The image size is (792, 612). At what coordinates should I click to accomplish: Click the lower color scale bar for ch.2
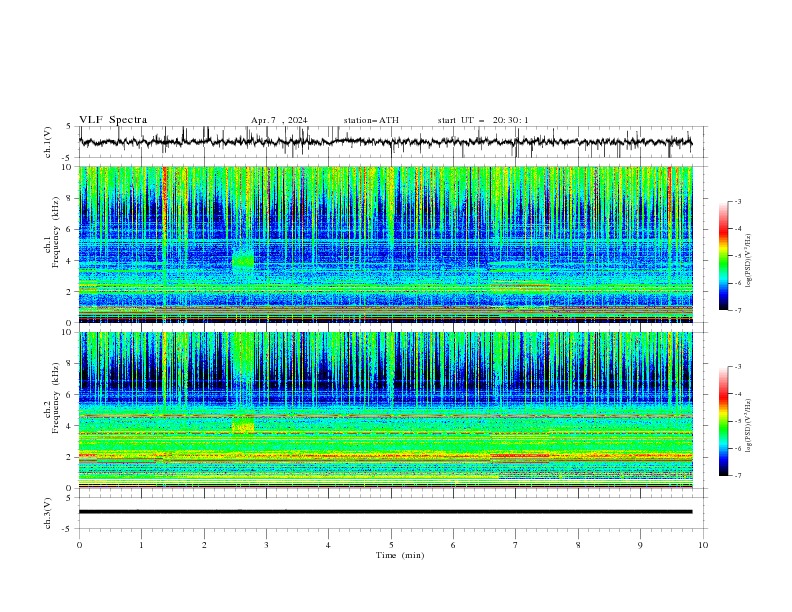pos(723,421)
